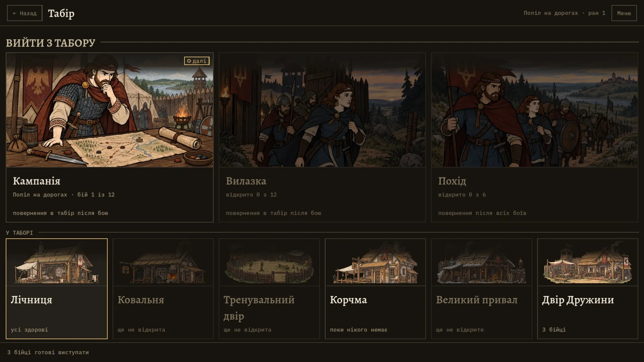Image resolution: width=644 pixels, height=362 pixels.
Task: Click 'повернення після всіх боїв' note
Action: [x=482, y=213]
